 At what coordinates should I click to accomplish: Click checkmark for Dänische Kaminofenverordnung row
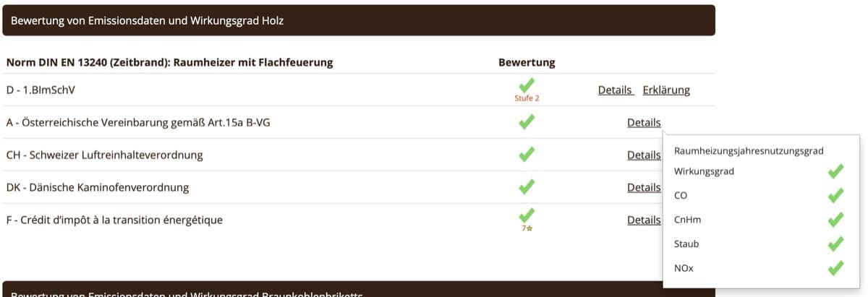coord(527,187)
